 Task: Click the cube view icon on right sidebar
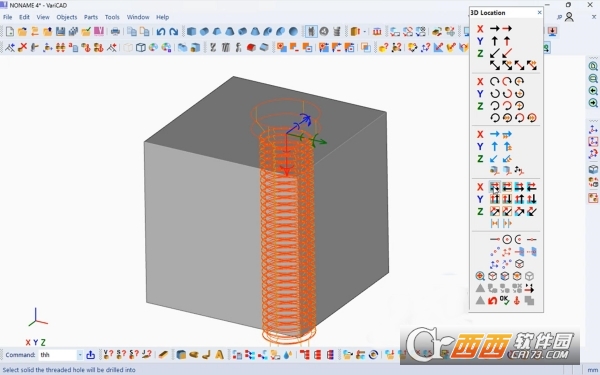click(x=593, y=169)
